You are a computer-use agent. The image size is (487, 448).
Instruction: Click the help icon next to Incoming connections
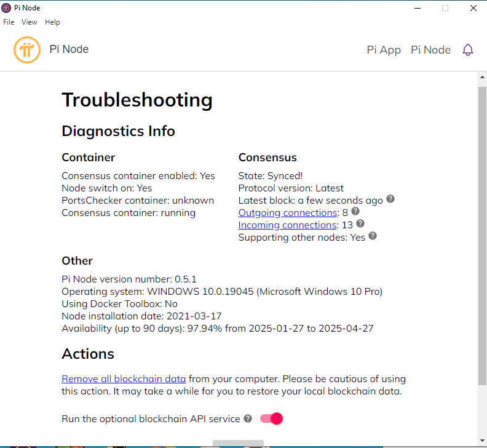[x=360, y=224]
